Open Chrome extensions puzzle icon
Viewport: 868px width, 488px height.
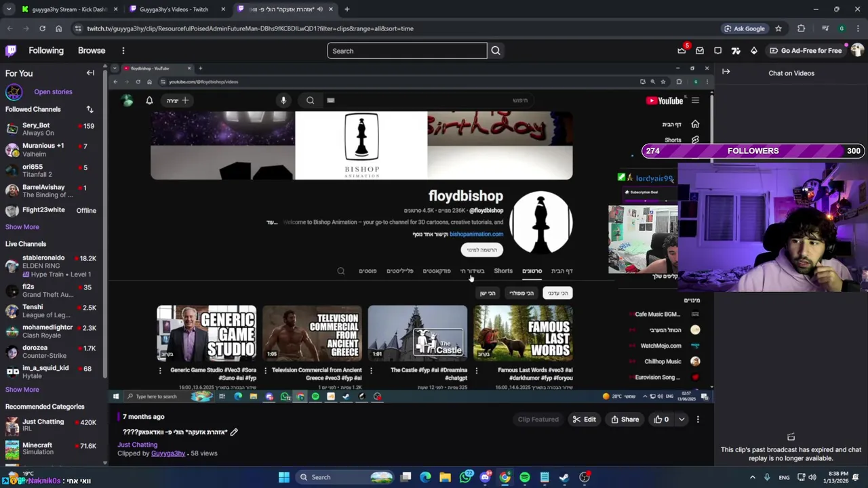point(802,28)
